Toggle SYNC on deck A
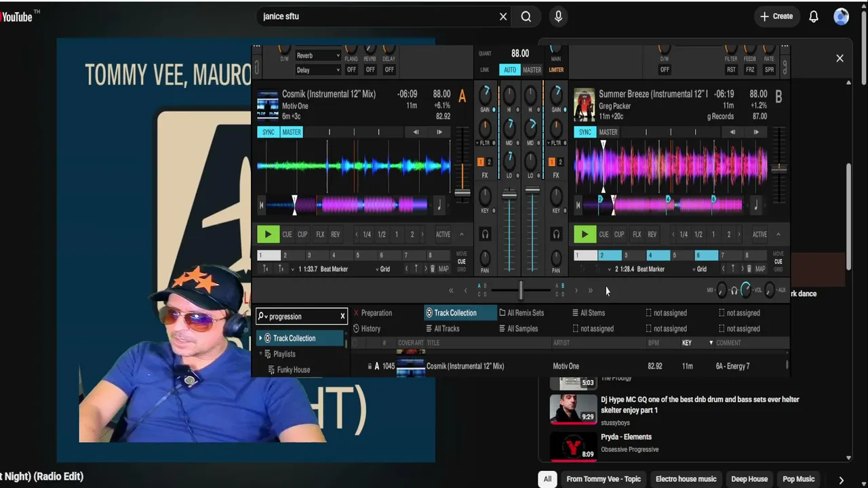This screenshot has height=488, width=868. pyautogui.click(x=269, y=132)
